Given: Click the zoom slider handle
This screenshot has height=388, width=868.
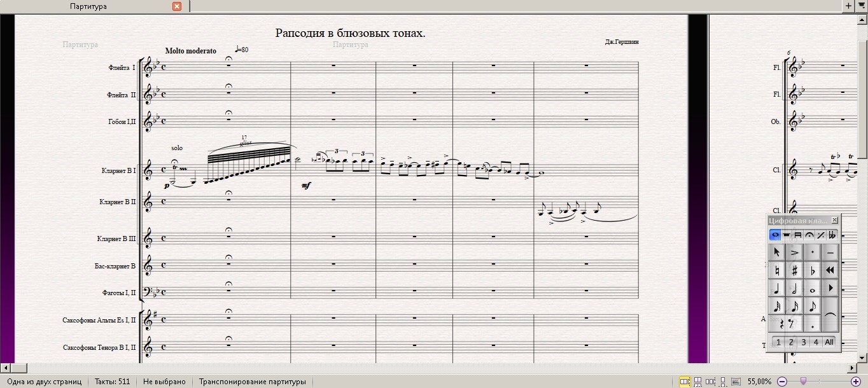Looking at the screenshot, I should 803,380.
